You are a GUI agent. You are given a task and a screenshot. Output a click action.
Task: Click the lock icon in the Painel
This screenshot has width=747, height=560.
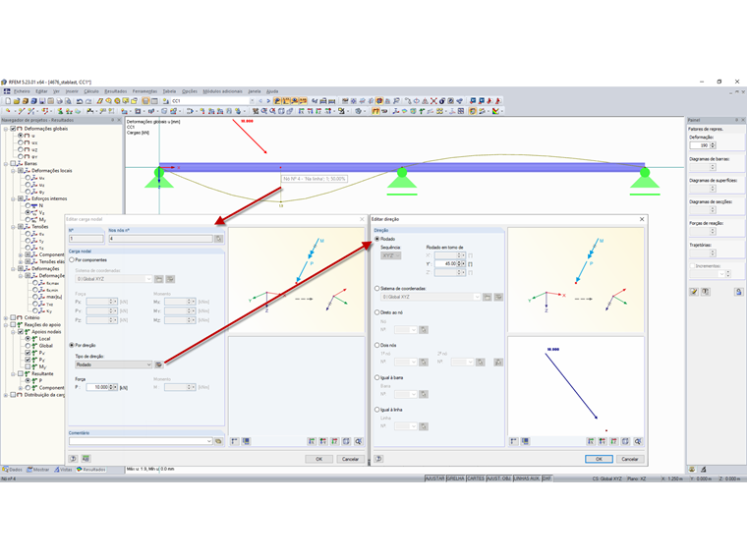click(x=738, y=292)
